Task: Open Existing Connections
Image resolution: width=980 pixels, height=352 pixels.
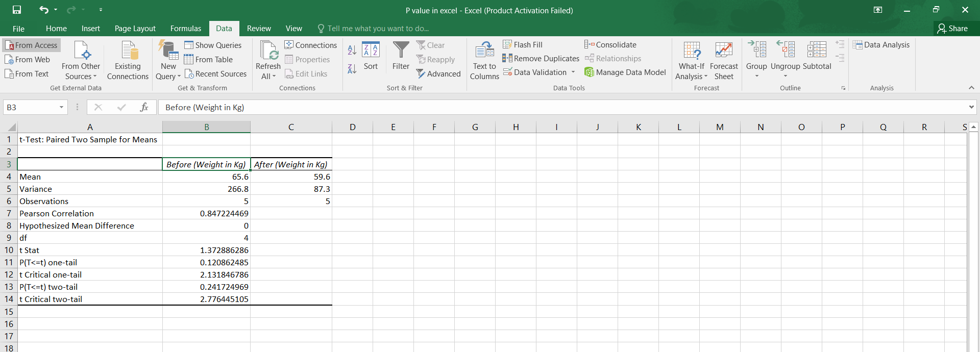Action: tap(128, 60)
